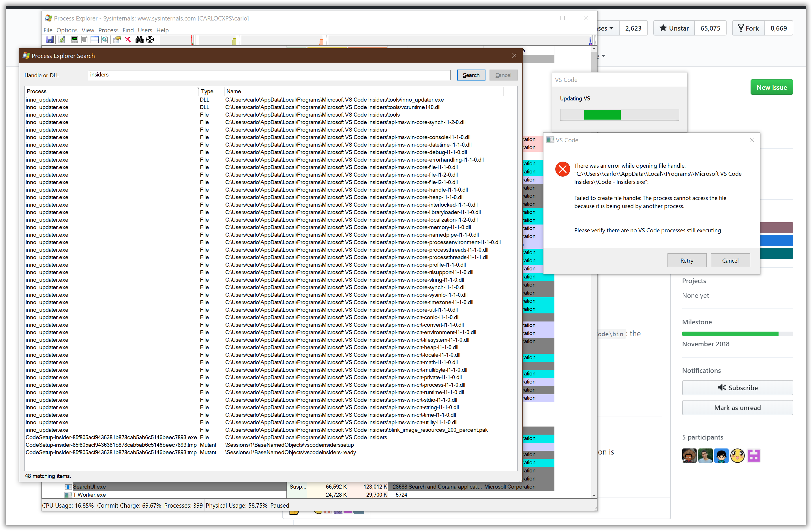Click the Search button in search dialog

(471, 75)
